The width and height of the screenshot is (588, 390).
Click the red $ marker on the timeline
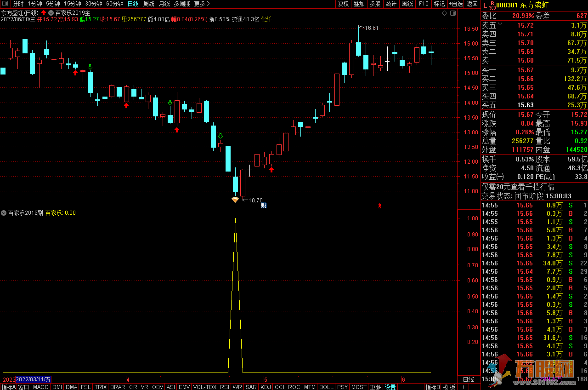(379, 206)
